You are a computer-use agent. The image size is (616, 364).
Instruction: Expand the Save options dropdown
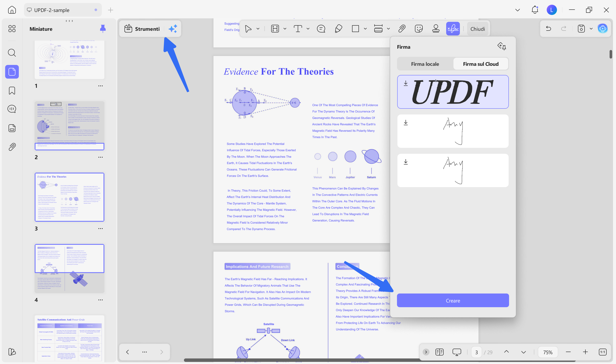[591, 29]
